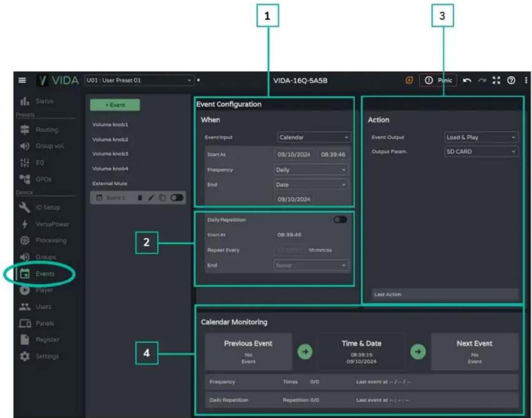Undo the last change

467,81
